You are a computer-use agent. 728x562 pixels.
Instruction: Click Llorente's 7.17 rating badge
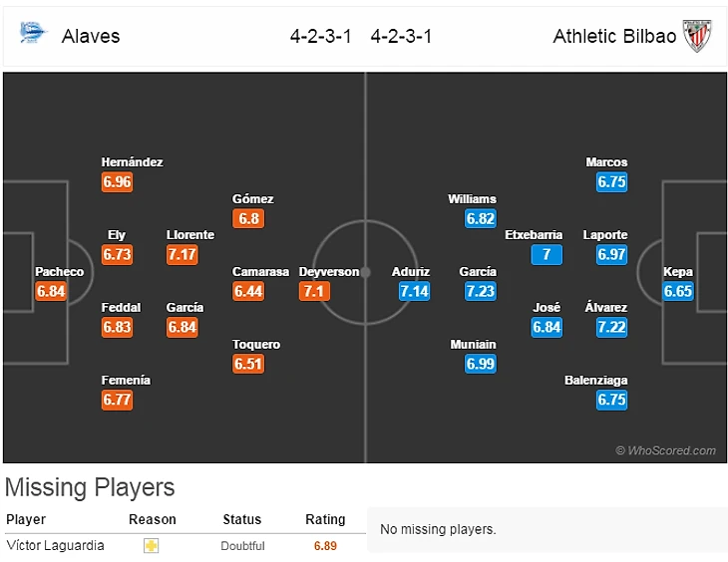[182, 254]
